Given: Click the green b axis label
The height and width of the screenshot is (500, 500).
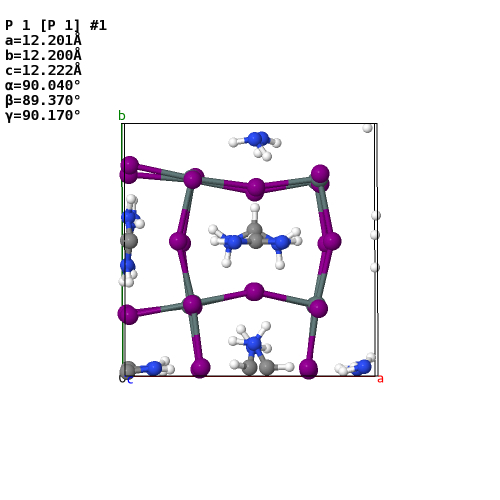Looking at the screenshot, I should [122, 116].
